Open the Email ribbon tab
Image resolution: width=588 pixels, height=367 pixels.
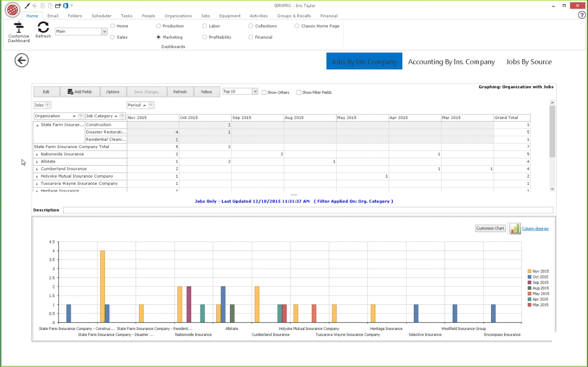click(x=53, y=16)
